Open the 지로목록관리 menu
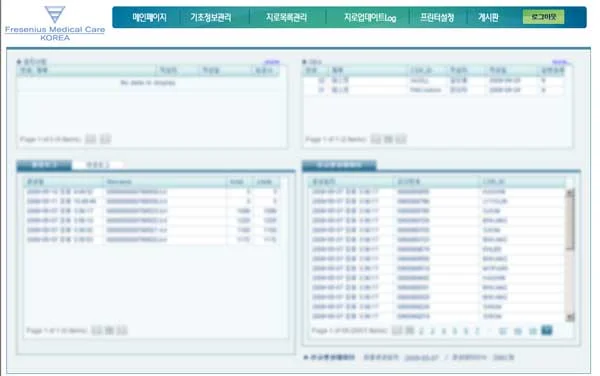 tap(286, 17)
